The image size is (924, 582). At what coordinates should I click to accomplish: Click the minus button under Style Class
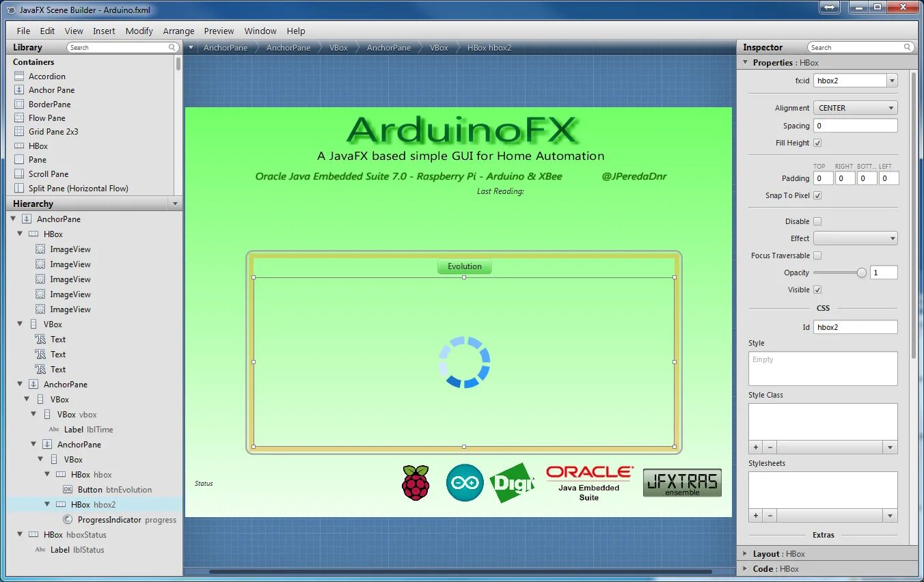[x=770, y=447]
